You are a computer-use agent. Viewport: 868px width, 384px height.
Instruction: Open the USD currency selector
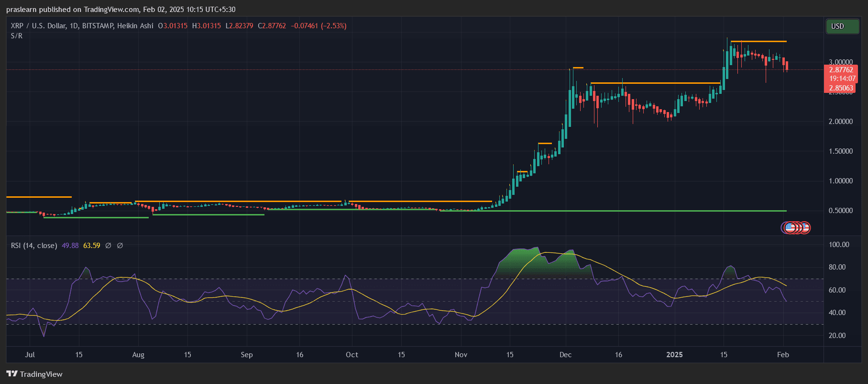tap(841, 26)
